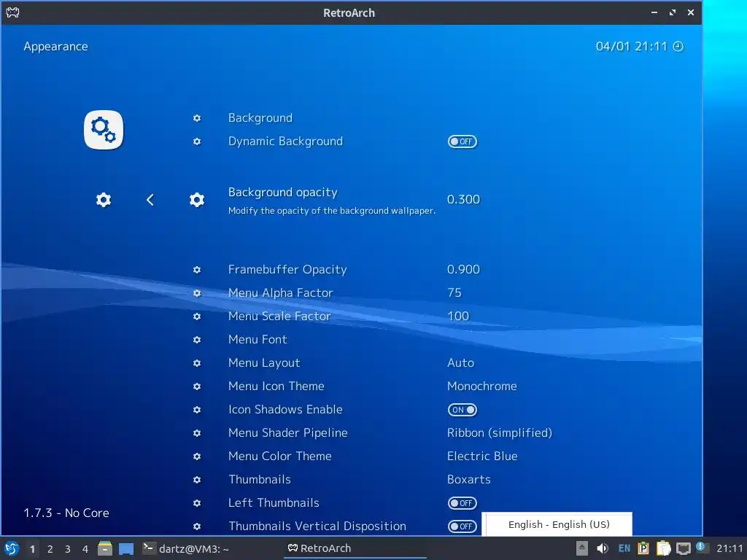Click the clock icon beside the date

(x=678, y=46)
